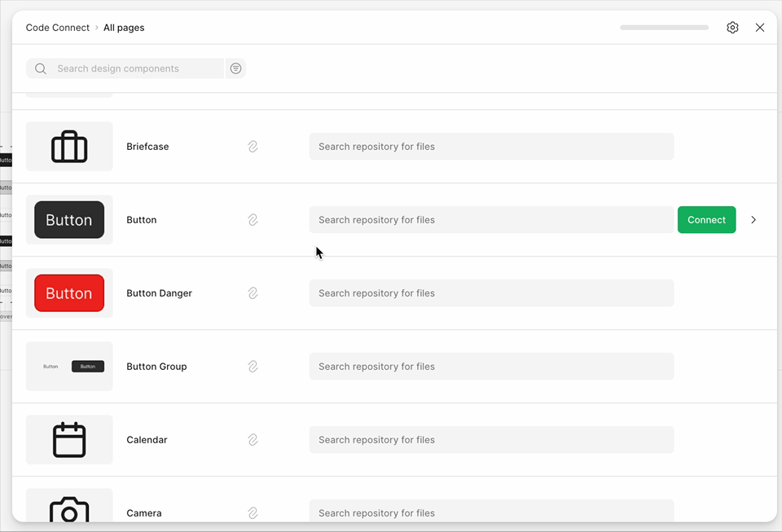Select the red Button Danger thumbnail

tap(69, 293)
